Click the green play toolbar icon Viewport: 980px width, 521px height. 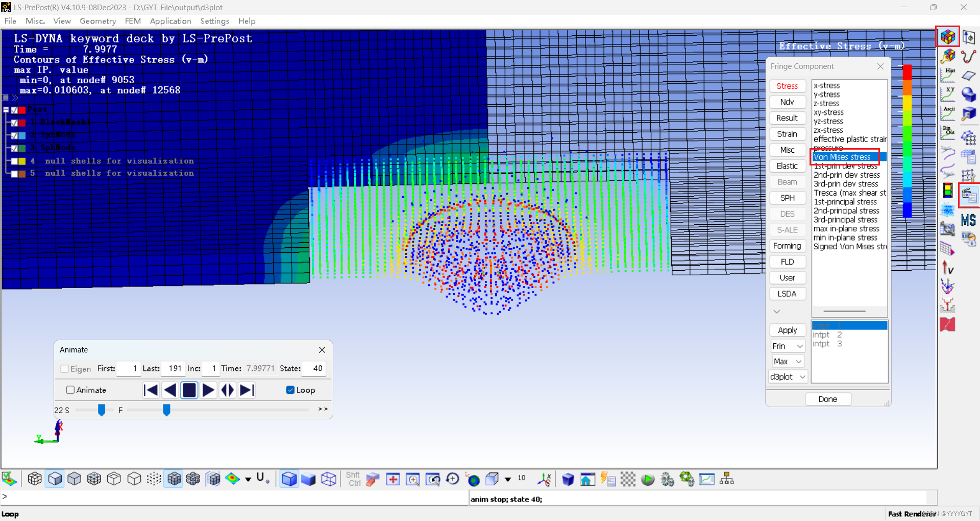click(648, 479)
